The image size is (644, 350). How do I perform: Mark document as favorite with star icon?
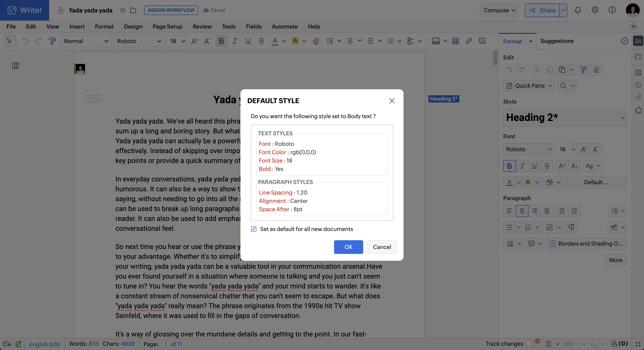(123, 10)
